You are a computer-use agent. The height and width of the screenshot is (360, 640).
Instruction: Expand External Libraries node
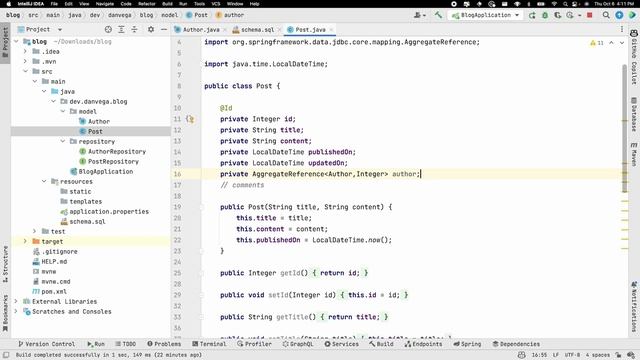(16, 302)
